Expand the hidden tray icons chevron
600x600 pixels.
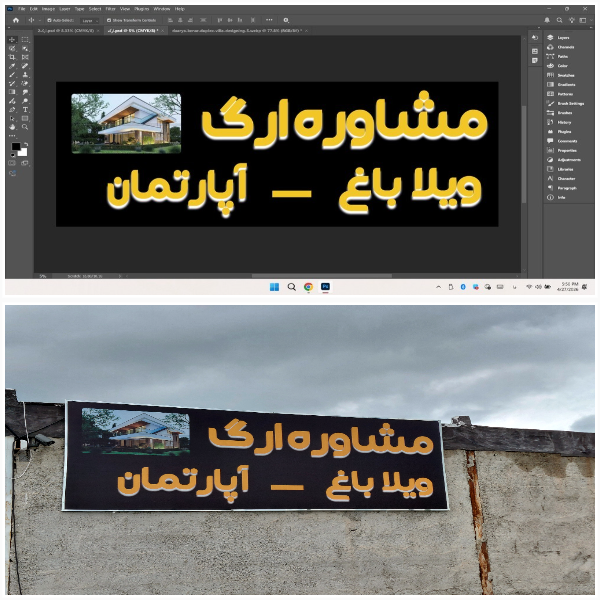coord(439,287)
